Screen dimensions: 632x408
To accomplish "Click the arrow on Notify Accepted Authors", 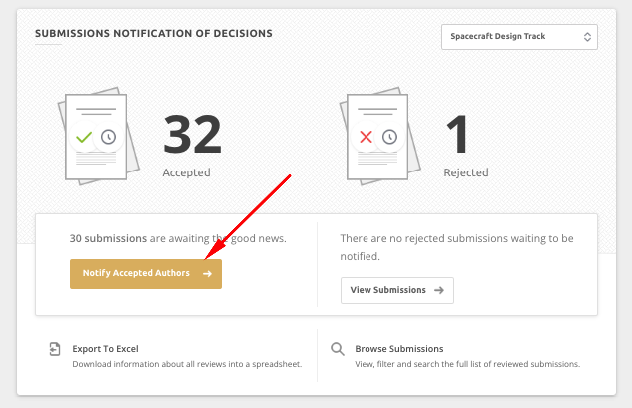I will [207, 274].
